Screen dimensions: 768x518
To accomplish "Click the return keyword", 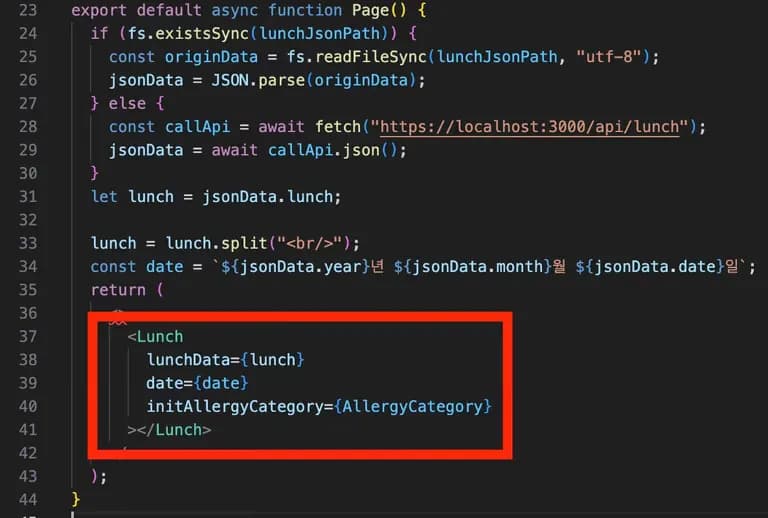I will [118, 290].
